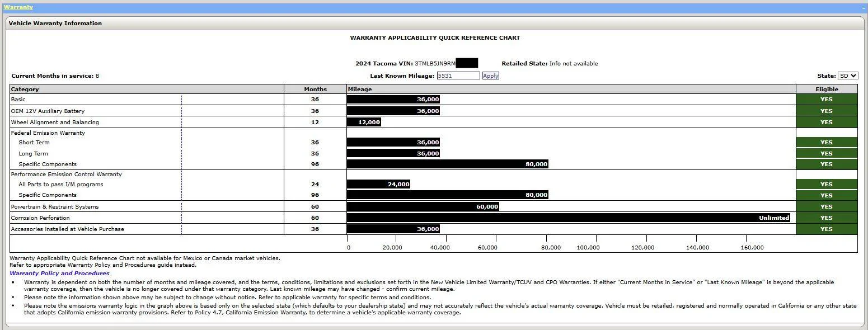Click the Wheel Alignment 12,000 mileage bar
This screenshot has width=868, height=330.
[x=364, y=122]
